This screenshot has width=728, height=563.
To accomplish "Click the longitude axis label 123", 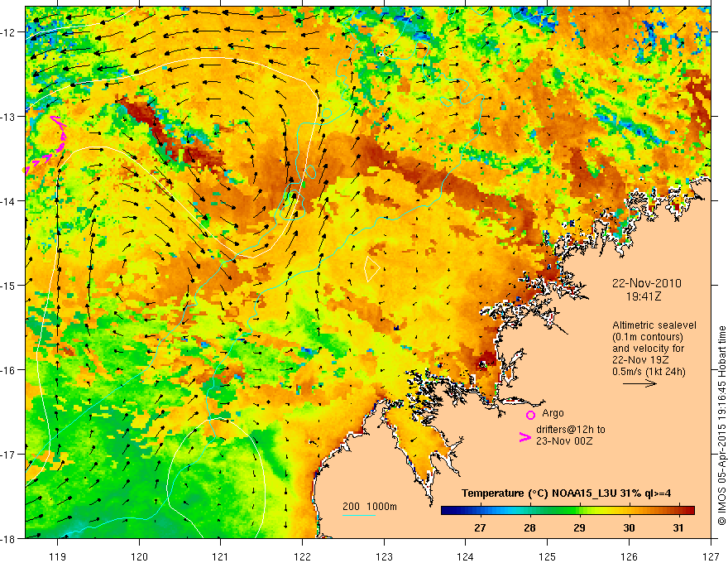I will click(384, 556).
